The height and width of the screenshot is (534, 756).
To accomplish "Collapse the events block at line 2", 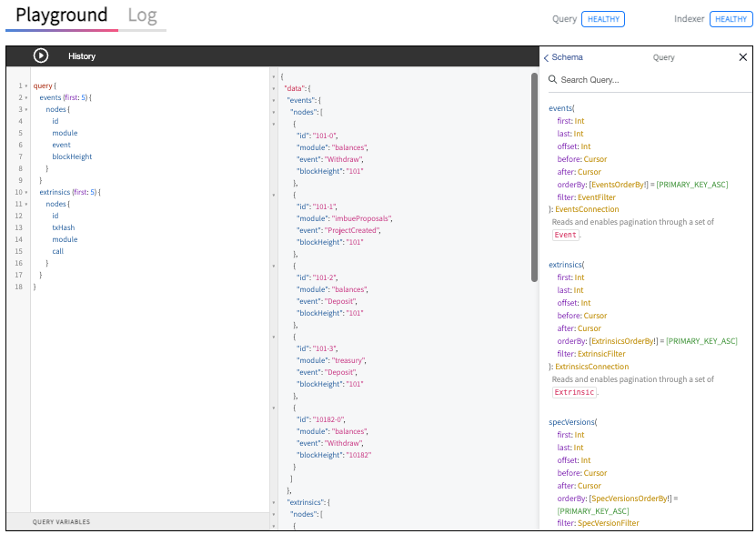I will click(x=26, y=98).
